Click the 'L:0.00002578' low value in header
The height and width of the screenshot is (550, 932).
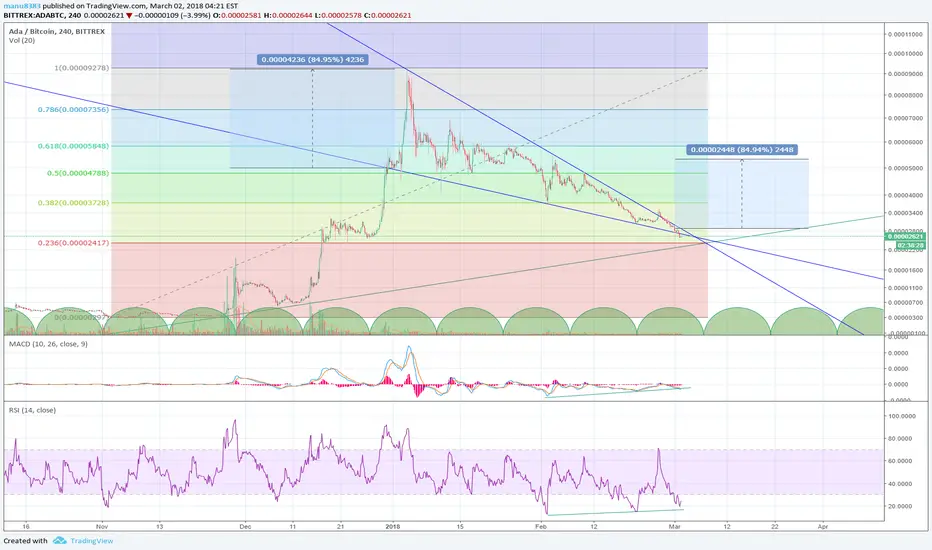[x=338, y=15]
